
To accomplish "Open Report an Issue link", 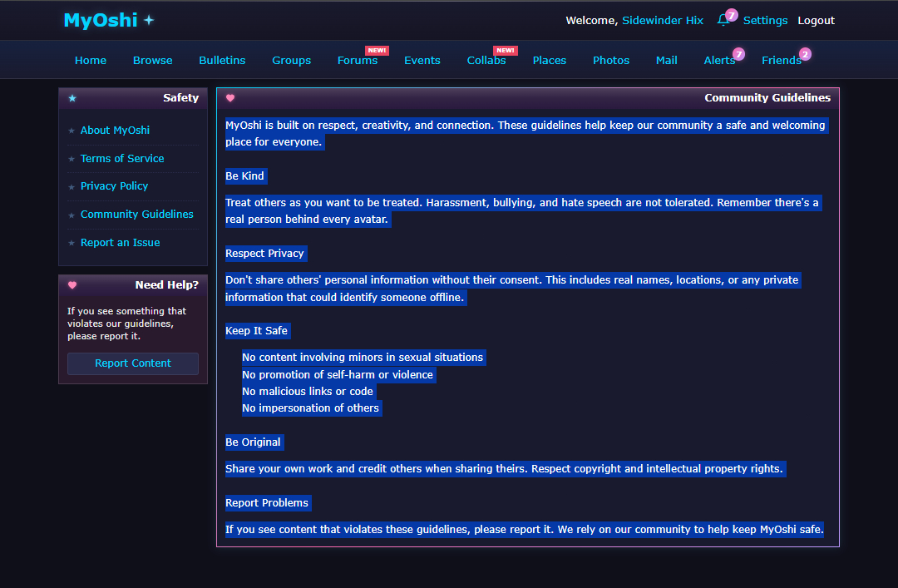I will click(x=120, y=243).
